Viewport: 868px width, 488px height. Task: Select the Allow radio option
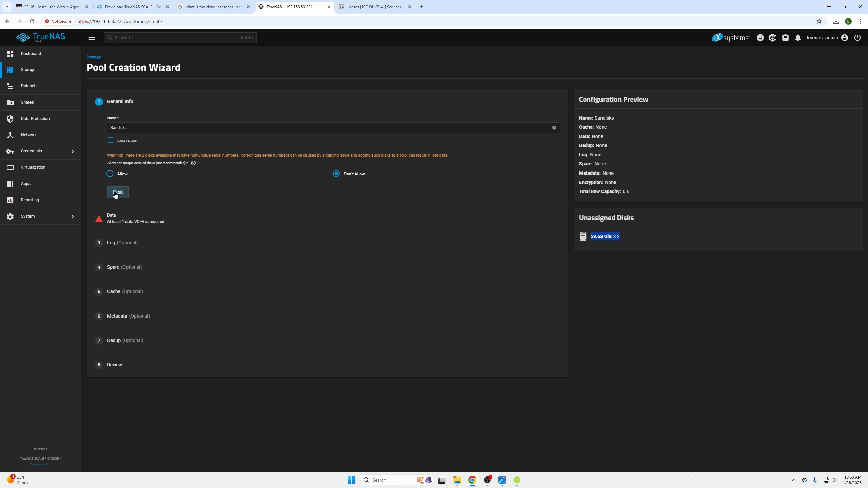coord(110,174)
